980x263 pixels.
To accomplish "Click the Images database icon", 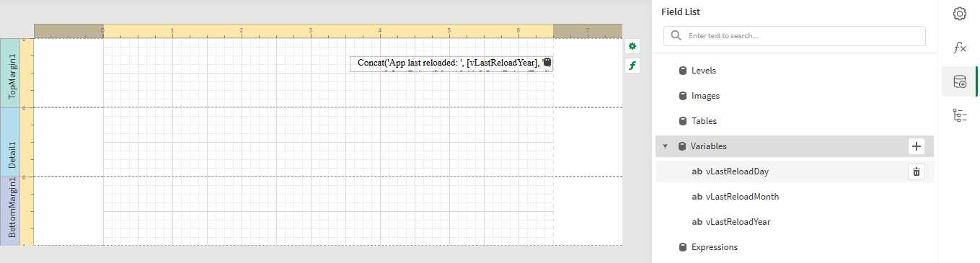I will (682, 96).
